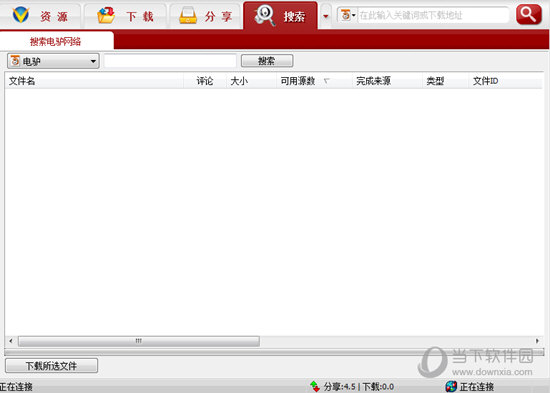Click the download folder icon
The height and width of the screenshot is (393, 550).
pyautogui.click(x=106, y=15)
